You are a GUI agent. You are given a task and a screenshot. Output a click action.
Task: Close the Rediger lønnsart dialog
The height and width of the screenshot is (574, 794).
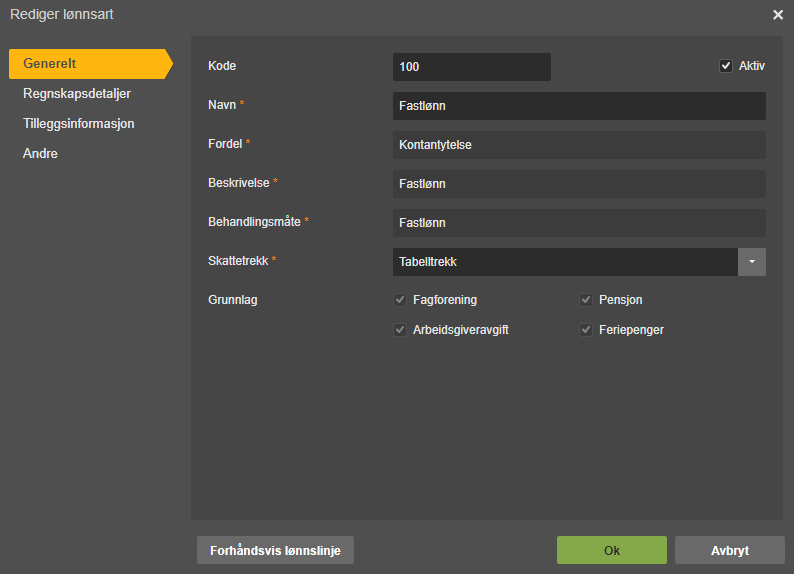click(778, 15)
